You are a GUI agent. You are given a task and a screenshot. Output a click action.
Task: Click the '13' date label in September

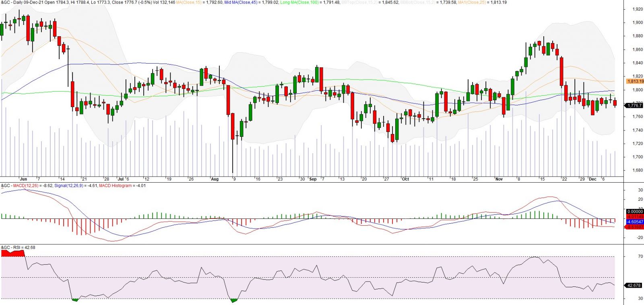click(x=342, y=179)
